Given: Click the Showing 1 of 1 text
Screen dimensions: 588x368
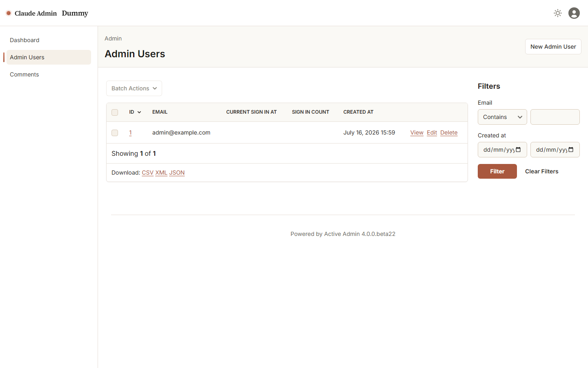Looking at the screenshot, I should click(134, 153).
